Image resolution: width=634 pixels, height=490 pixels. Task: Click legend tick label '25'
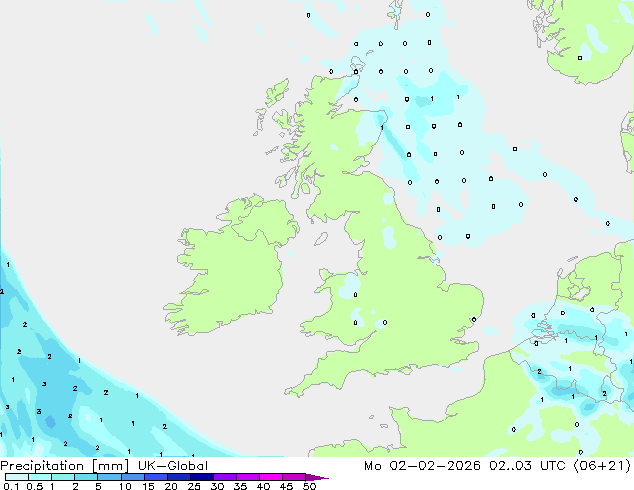194,486
